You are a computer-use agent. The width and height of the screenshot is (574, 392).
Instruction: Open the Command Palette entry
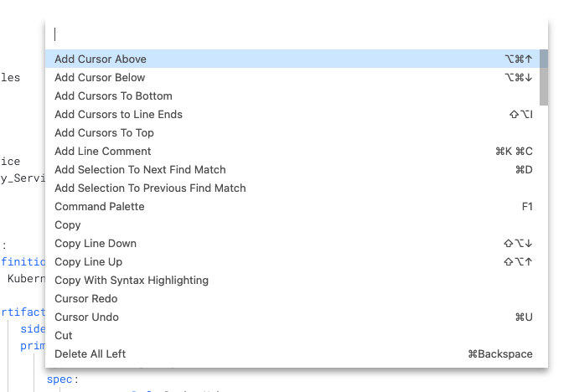point(100,206)
